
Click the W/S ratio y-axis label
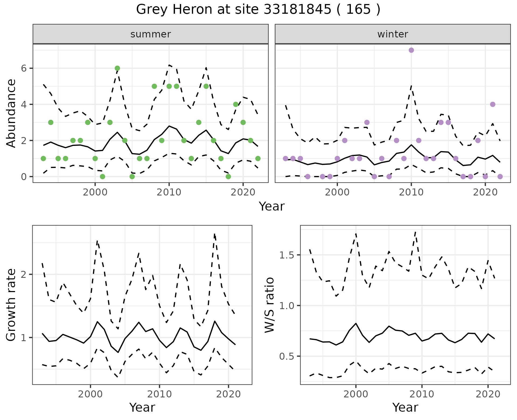(x=269, y=305)
